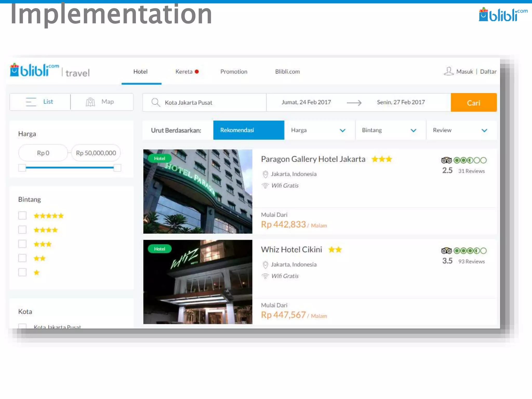Click the user profile icon beside Masuk

click(449, 71)
